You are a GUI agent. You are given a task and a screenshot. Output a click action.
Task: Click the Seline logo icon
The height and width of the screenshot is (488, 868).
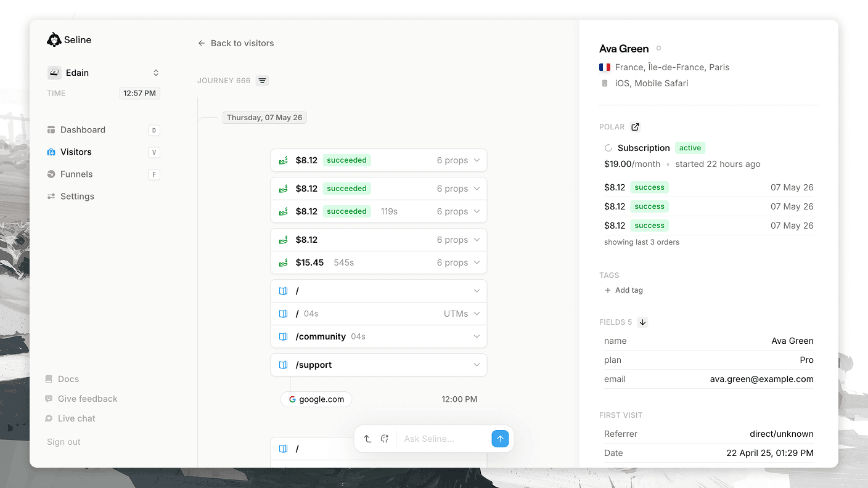point(54,39)
